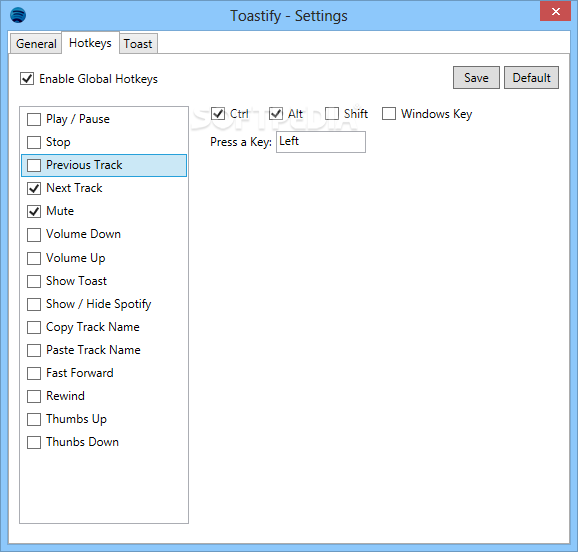Select the 'Next Track' list label
578x552 pixels.
74,188
